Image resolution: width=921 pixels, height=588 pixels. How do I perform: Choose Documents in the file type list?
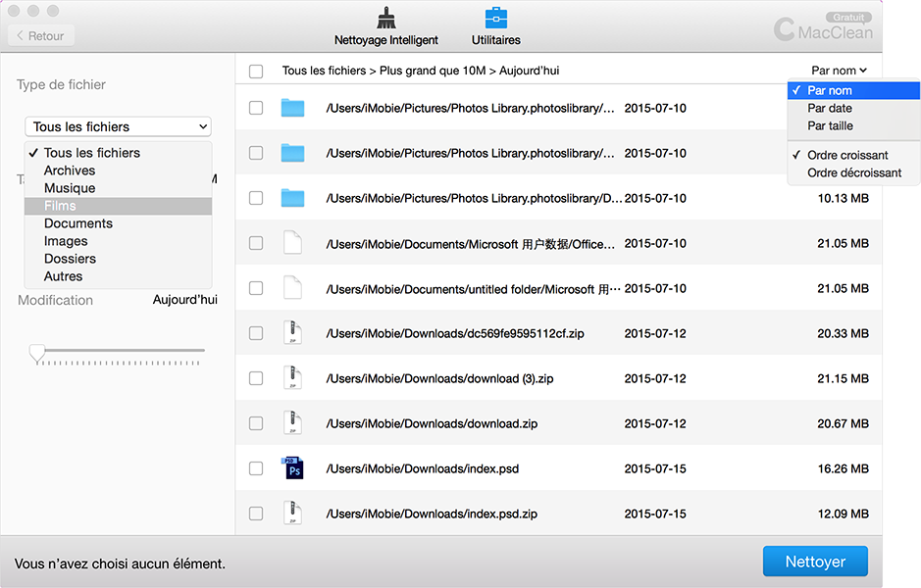(118, 223)
